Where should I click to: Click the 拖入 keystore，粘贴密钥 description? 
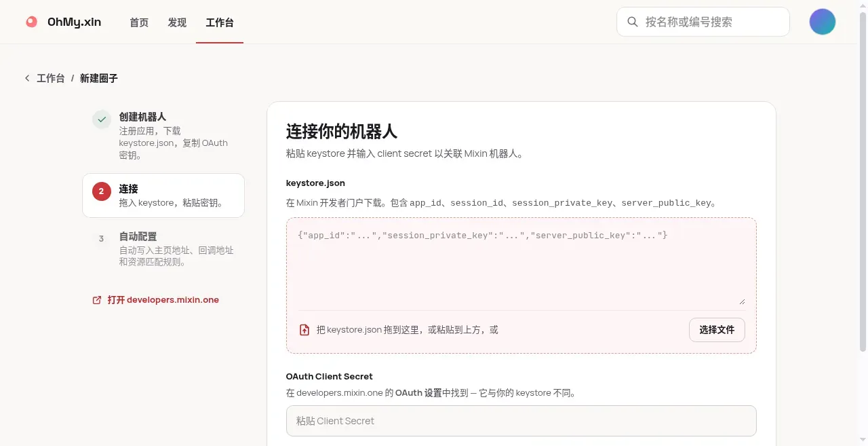pyautogui.click(x=171, y=202)
